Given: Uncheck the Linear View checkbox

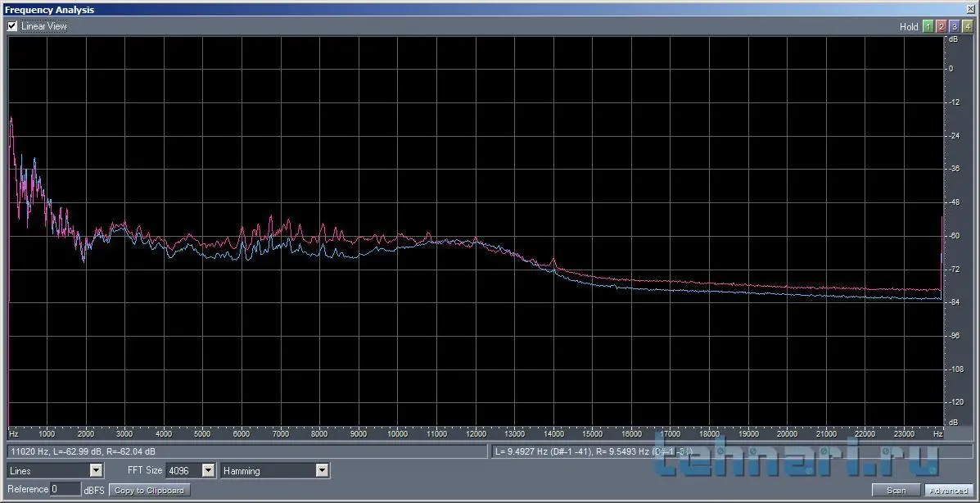Looking at the screenshot, I should point(12,26).
